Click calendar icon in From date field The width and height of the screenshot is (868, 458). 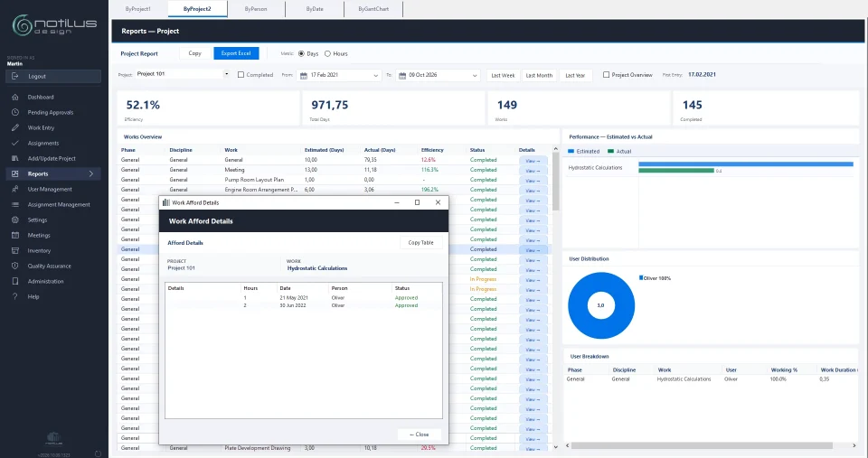[304, 75]
